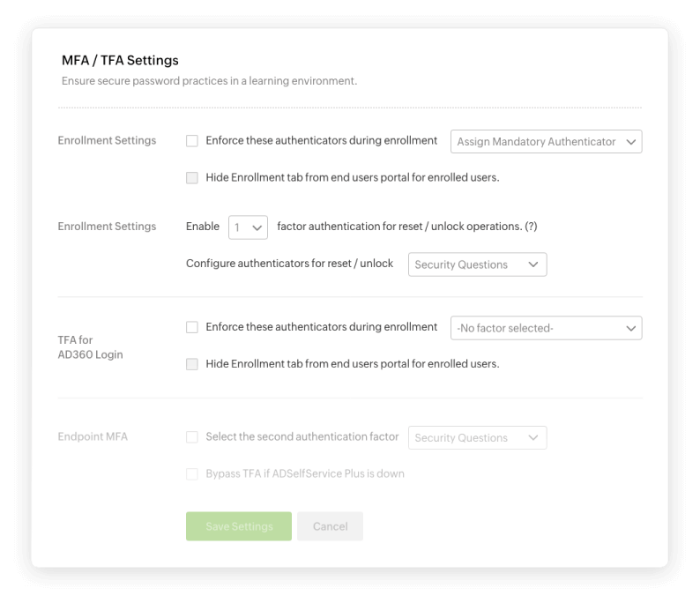Expand the factor count dropdown showing 1

click(248, 227)
